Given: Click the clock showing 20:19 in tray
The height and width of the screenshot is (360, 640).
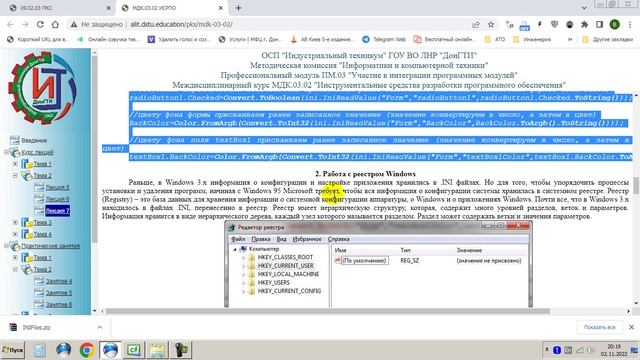Looking at the screenshot, I should tap(614, 347).
